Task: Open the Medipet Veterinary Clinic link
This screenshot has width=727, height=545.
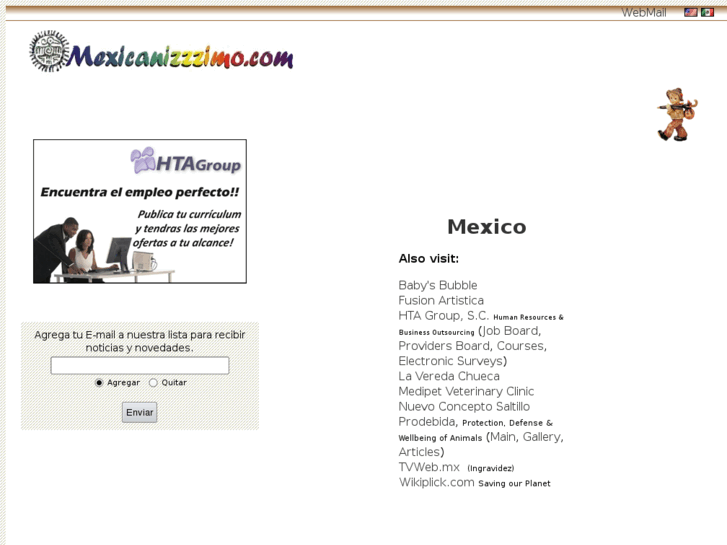Action: click(x=466, y=391)
